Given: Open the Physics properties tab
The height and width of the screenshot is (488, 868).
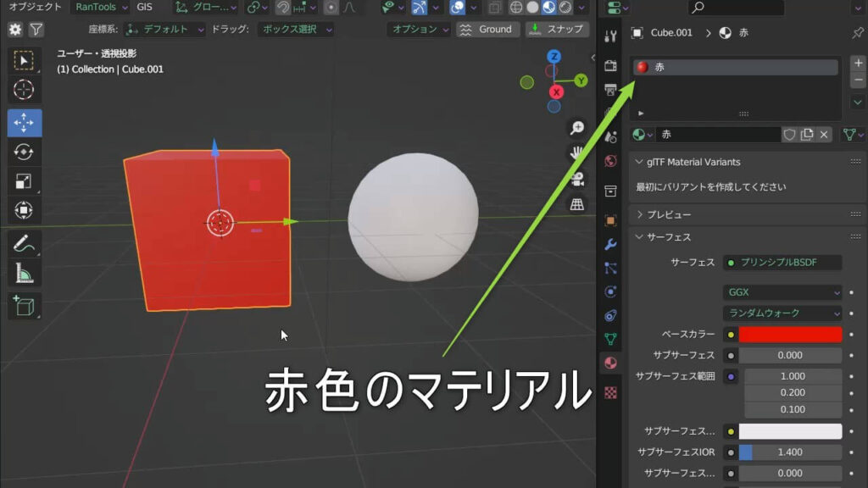Looking at the screenshot, I should [610, 291].
